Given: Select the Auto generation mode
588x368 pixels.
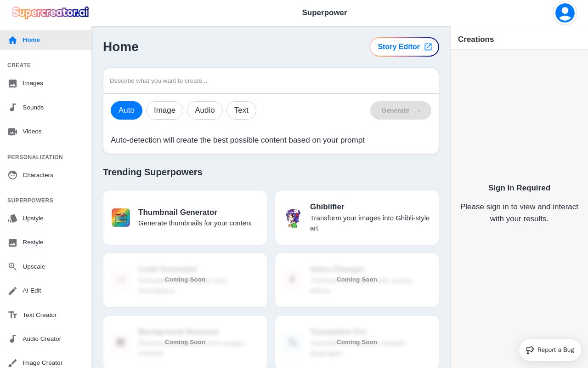Looking at the screenshot, I should pos(126,110).
